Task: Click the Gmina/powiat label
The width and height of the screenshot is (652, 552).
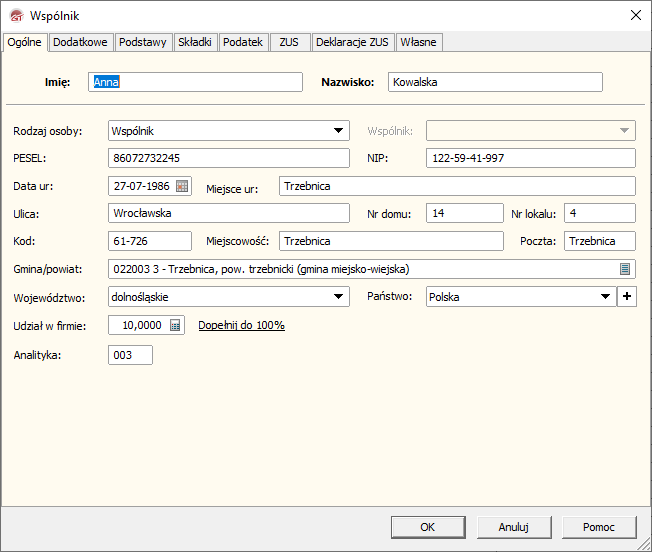Action: [x=48, y=269]
